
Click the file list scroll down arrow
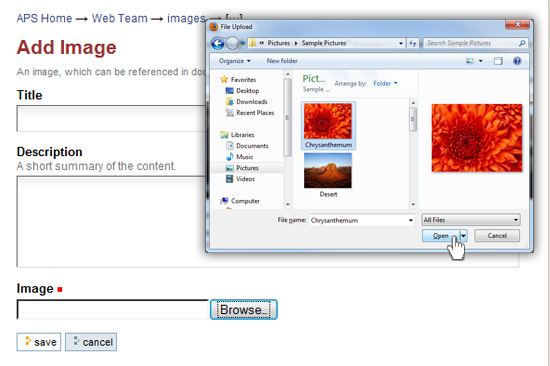click(x=413, y=204)
